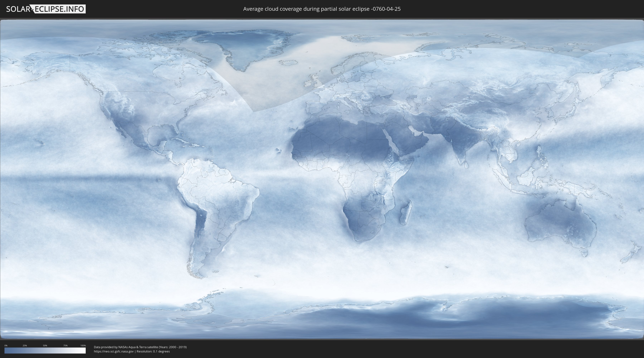This screenshot has width=644, height=358.
Task: Click the 50% legend label
Action: click(x=45, y=345)
